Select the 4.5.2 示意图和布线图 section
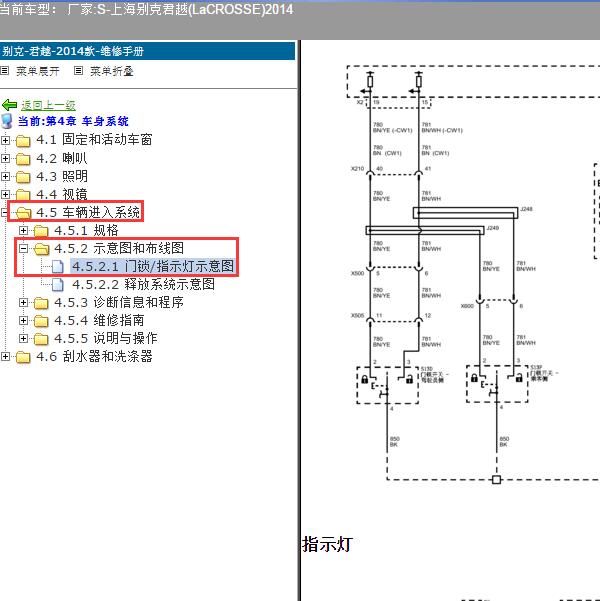Screen dimensions: 600x601 pos(119,248)
